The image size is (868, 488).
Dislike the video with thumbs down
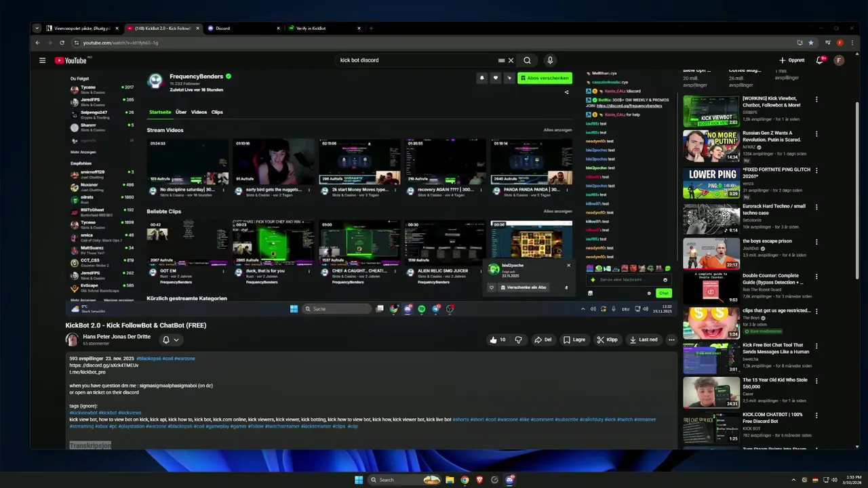point(519,340)
